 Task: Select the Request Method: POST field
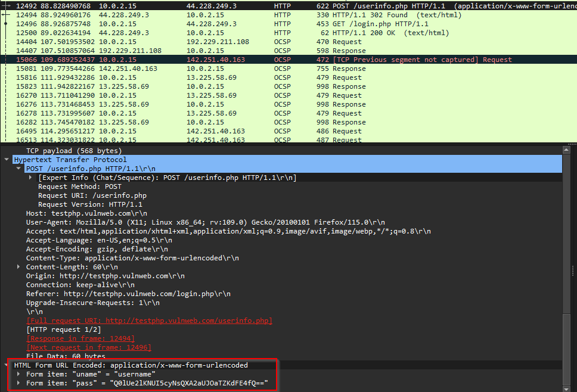[79, 186]
